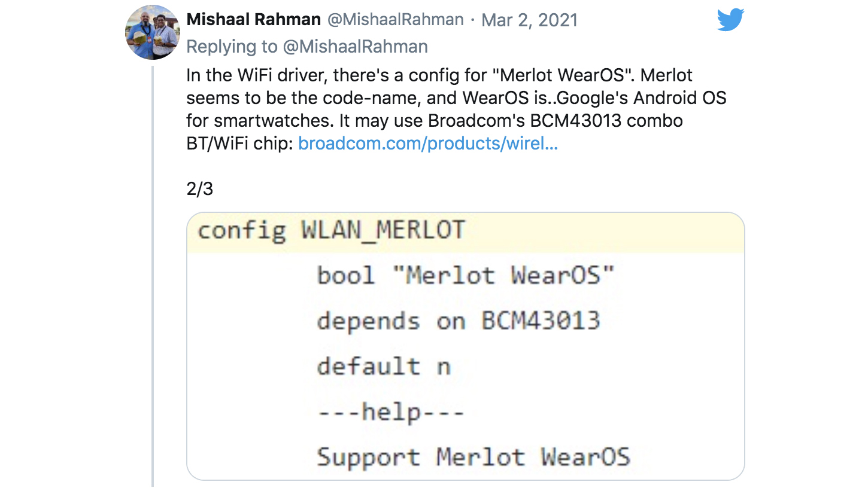Click the vertical thread line on the left
The width and height of the screenshot is (868, 488).
tap(153, 275)
